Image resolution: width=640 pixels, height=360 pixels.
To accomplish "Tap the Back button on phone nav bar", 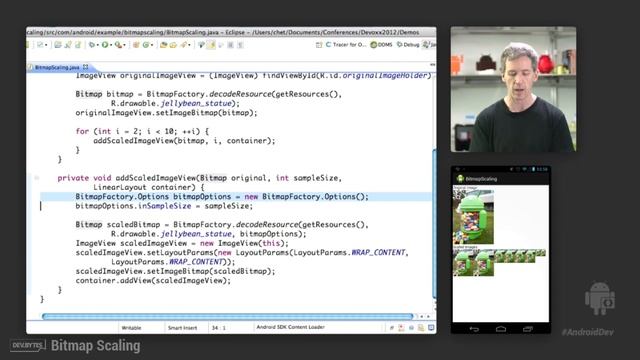I will (474, 329).
